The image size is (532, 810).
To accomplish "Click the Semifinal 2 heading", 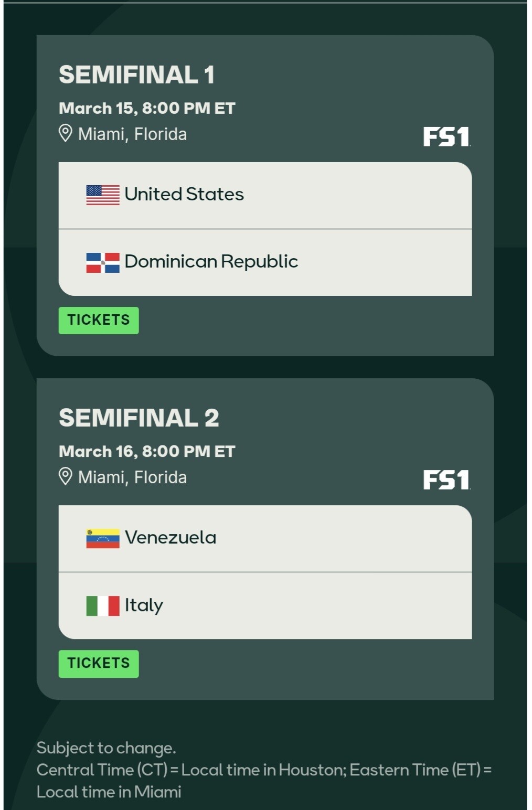I will (139, 418).
